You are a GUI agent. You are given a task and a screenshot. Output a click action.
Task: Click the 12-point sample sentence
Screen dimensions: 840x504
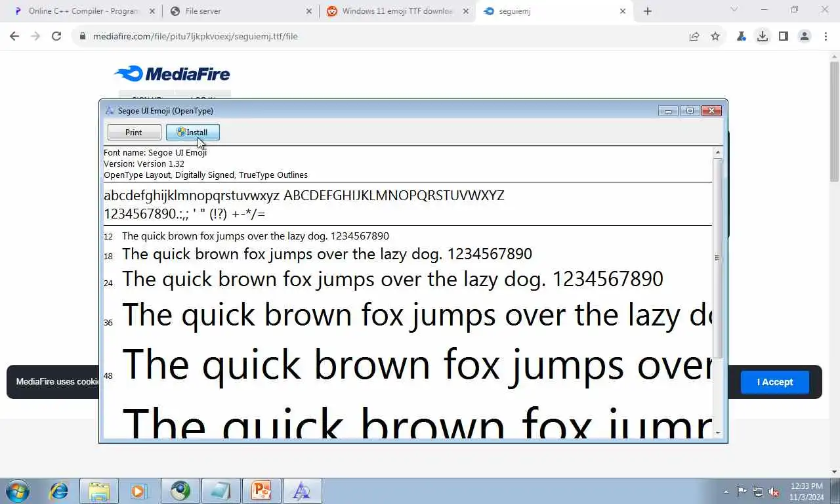(255, 236)
